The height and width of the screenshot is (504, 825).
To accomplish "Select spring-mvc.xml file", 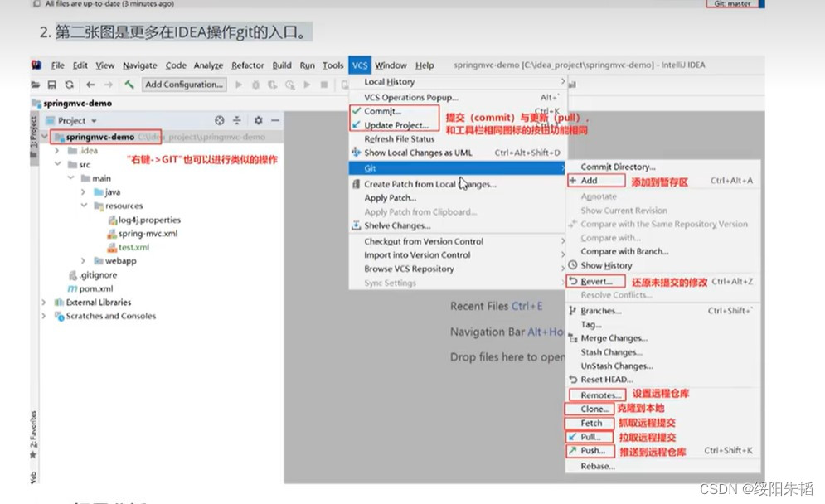I will pyautogui.click(x=142, y=234).
